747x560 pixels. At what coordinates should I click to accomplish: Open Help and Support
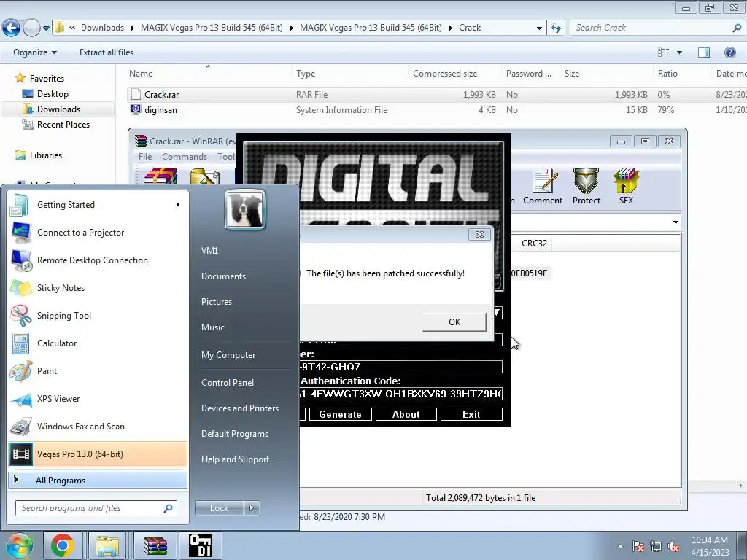tap(235, 459)
